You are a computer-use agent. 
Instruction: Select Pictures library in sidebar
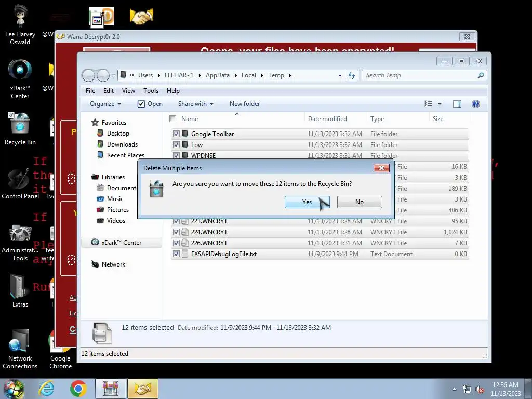click(118, 210)
